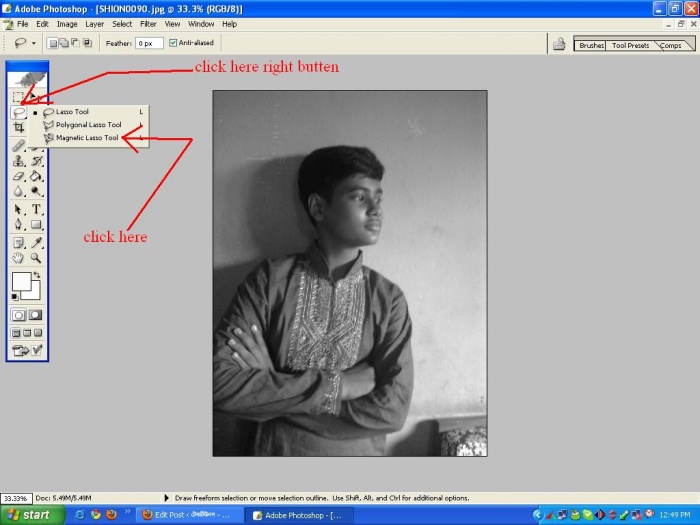Select the Crop tool in the toolbox

tap(18, 128)
